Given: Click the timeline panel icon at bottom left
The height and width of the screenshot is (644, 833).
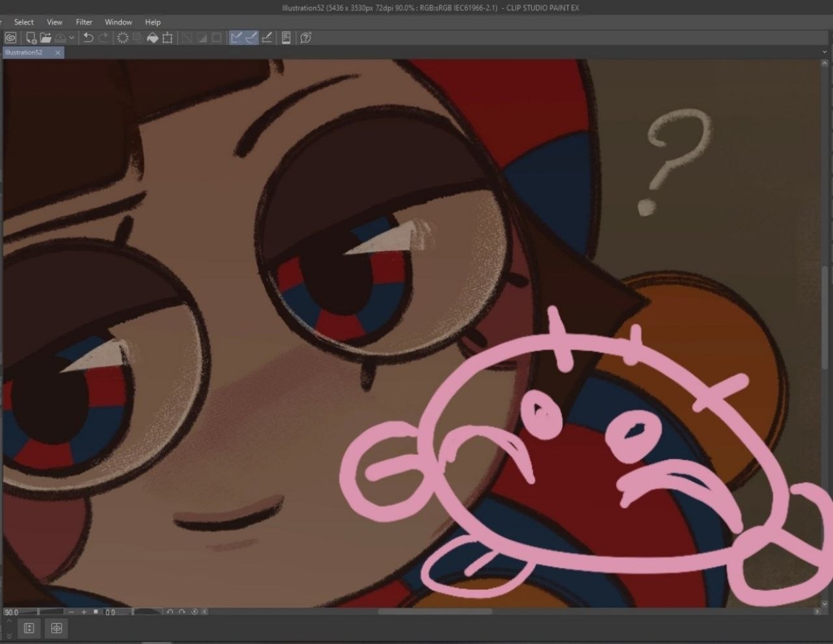Looking at the screenshot, I should click(29, 628).
